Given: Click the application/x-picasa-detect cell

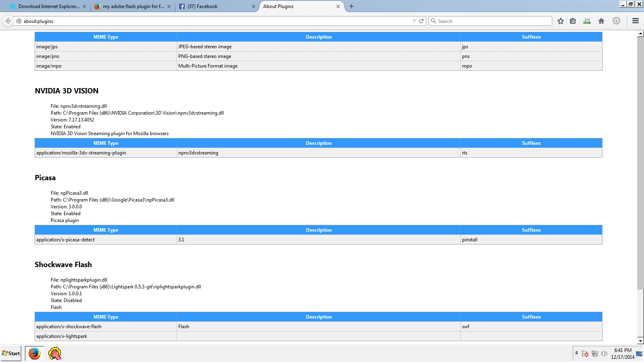Looking at the screenshot, I should 106,240.
